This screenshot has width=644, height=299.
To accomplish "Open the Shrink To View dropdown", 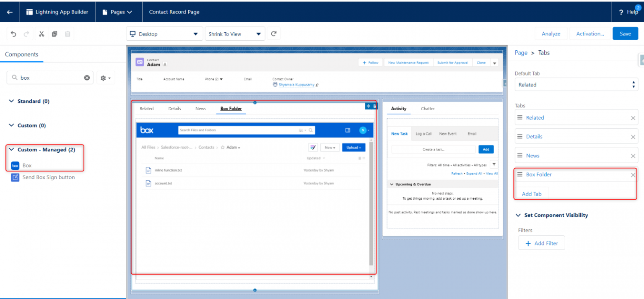I will click(234, 34).
